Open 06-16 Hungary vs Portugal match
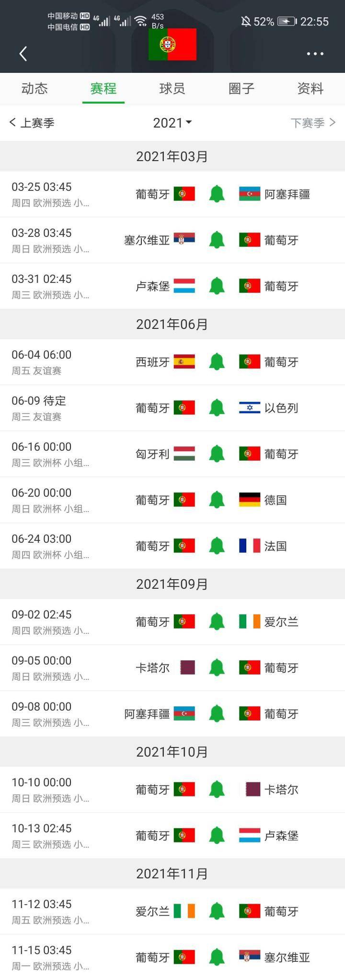The image size is (345, 980). [172, 454]
